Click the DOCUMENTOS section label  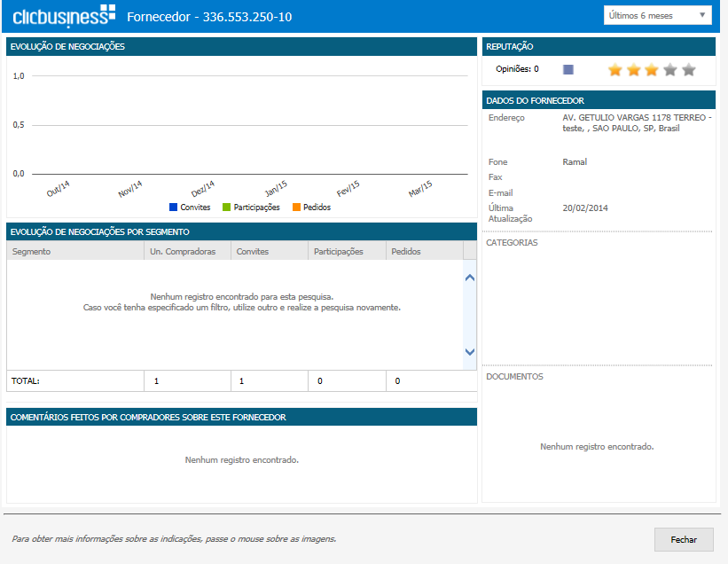514,377
